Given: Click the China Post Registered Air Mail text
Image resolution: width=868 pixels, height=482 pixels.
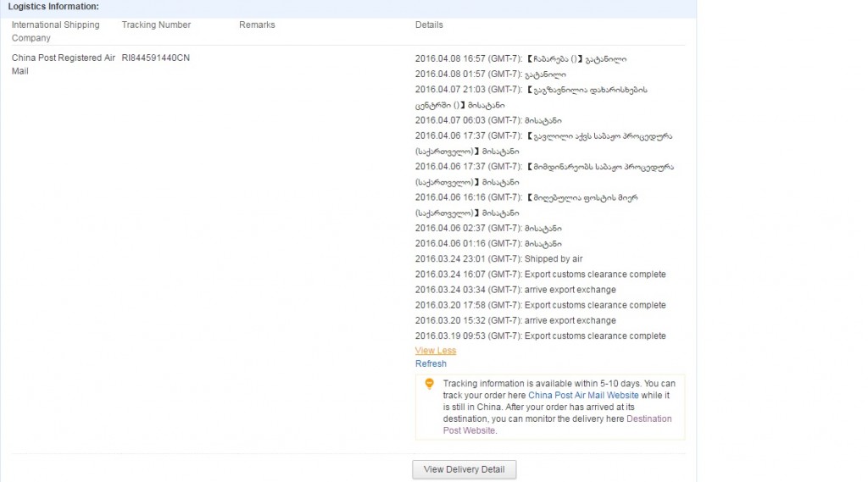Looking at the screenshot, I should tap(63, 64).
